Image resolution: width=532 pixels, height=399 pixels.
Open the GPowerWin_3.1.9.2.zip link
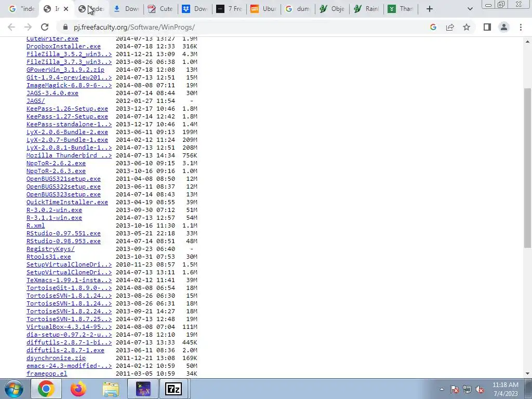[65, 70]
